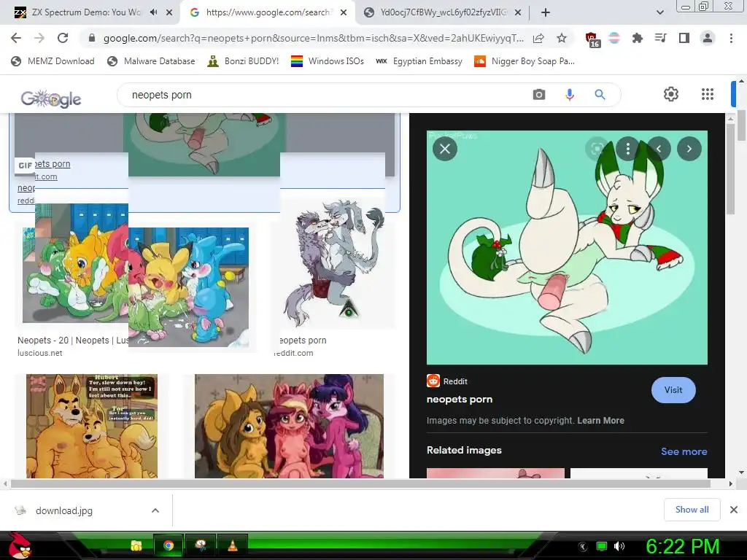Close the Yd0ocj7CfBWy tab

coord(519,12)
